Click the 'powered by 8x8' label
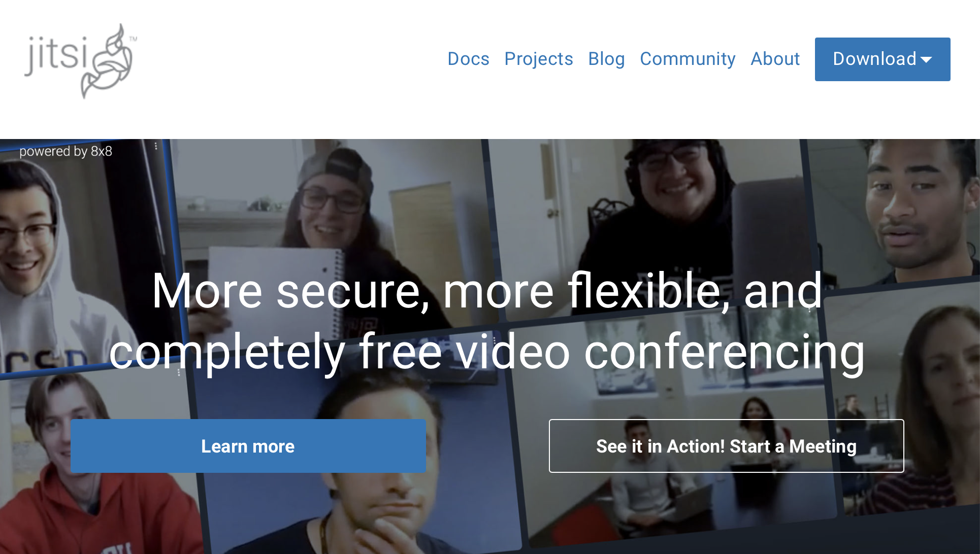 tap(66, 151)
